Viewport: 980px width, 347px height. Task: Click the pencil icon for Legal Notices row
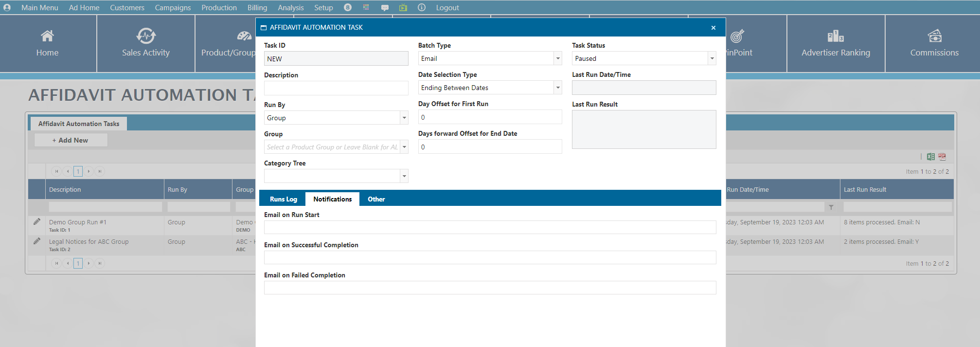pos(37,241)
